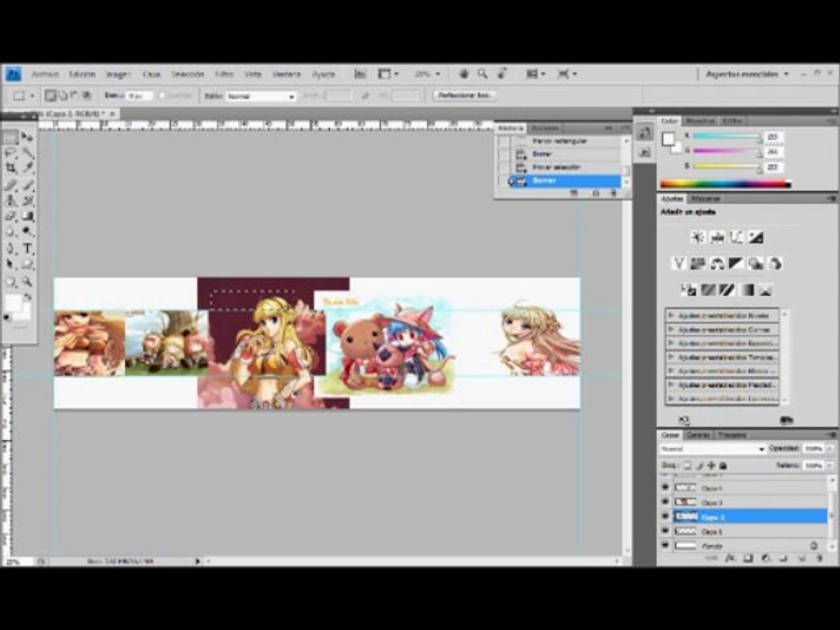Toggle the Suavizar checkbox
840x630 pixels.
pos(162,95)
